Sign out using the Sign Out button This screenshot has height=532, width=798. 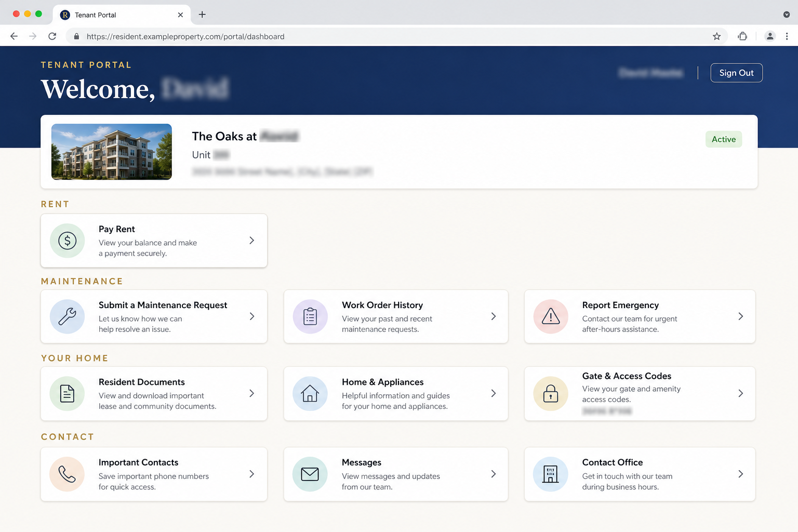[737, 73]
